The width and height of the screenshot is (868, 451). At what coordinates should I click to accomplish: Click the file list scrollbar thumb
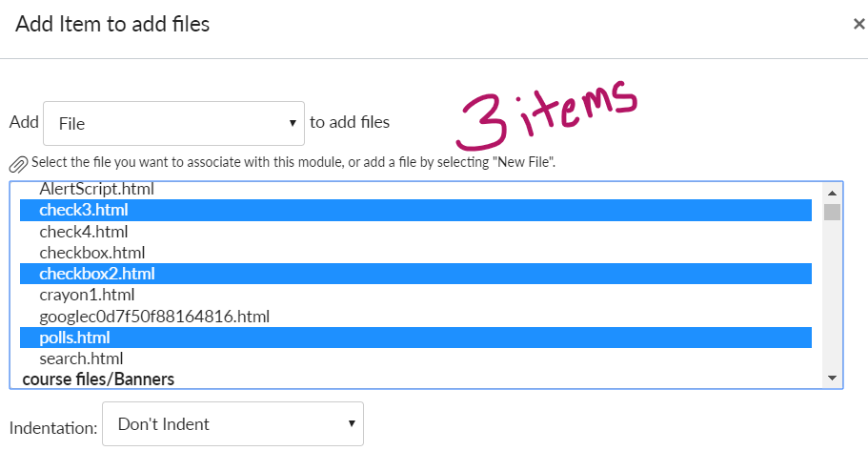coord(832,212)
